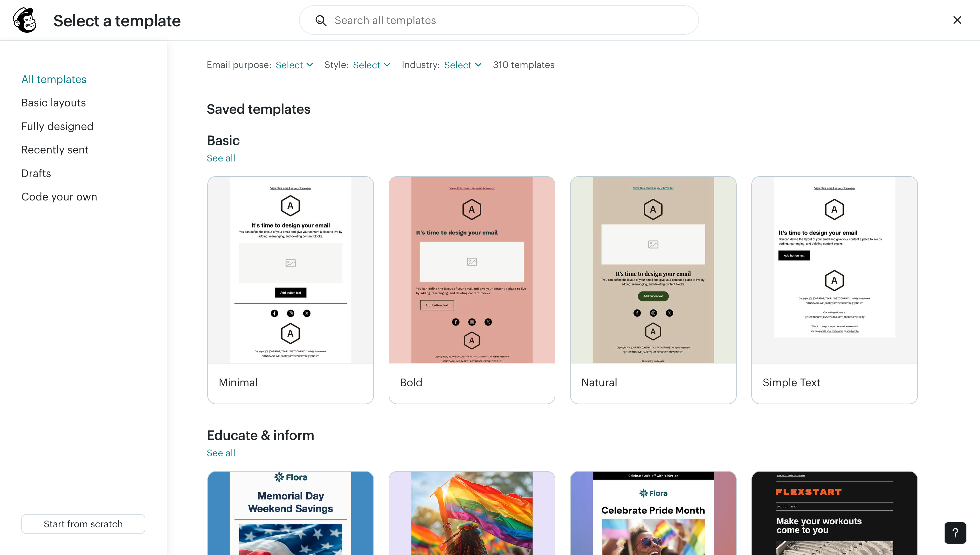This screenshot has height=555, width=980.
Task: Open the help question mark button
Action: pos(955,533)
